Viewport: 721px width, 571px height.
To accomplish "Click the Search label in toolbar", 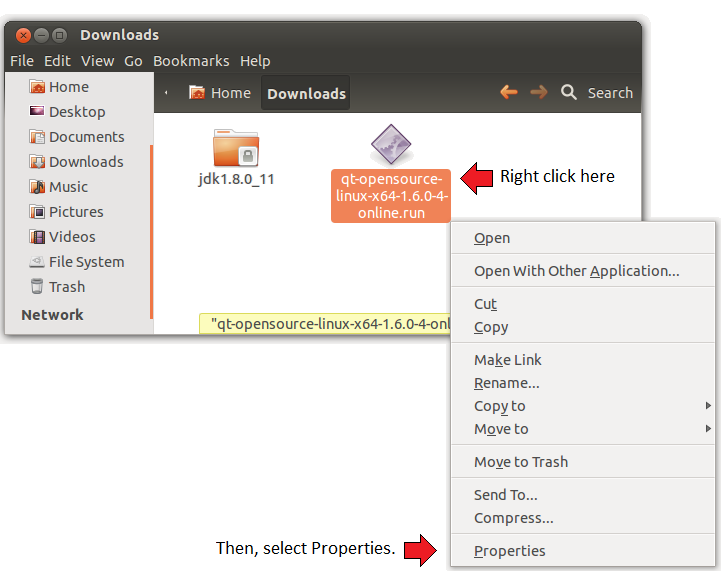I will point(610,93).
